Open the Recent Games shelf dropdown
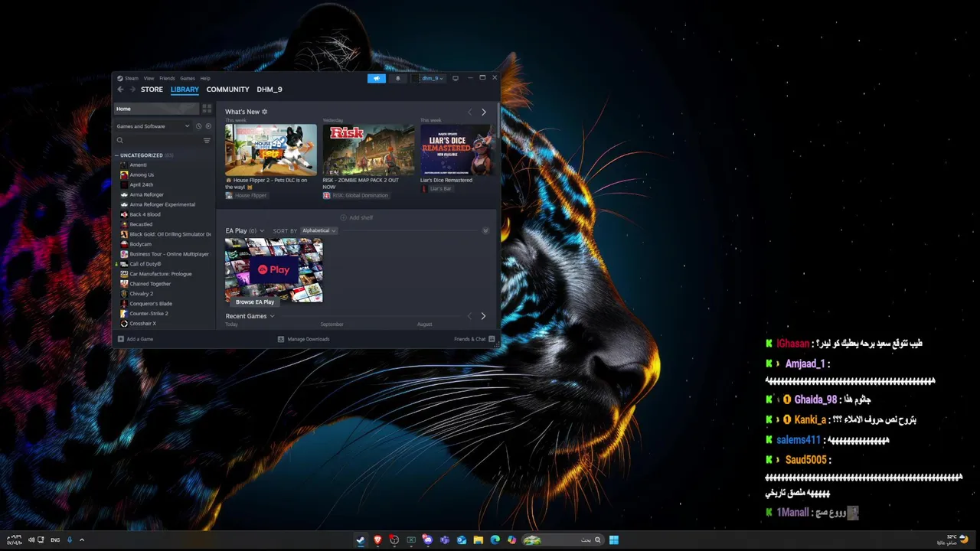The width and height of the screenshot is (980, 551). pyautogui.click(x=272, y=316)
